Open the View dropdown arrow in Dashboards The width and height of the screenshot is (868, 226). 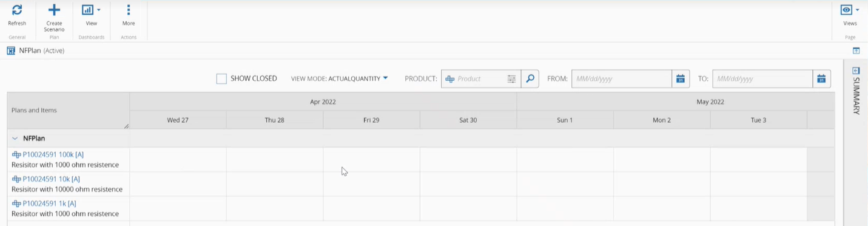pos(99,10)
